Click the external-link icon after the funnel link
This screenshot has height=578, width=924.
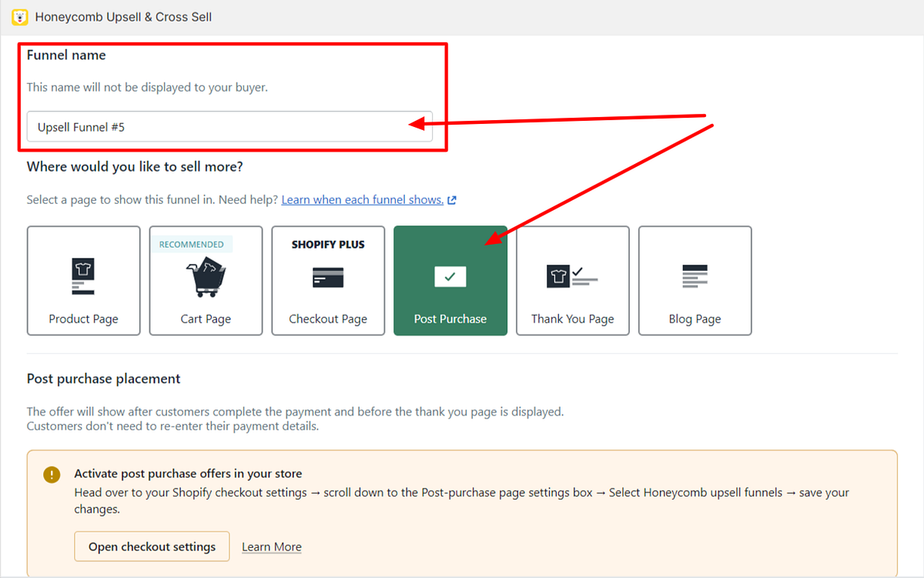[454, 199]
